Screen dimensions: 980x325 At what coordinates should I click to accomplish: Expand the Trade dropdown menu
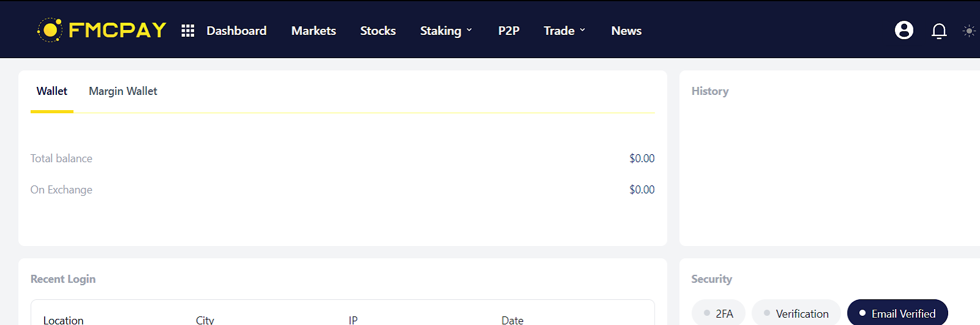coord(565,31)
